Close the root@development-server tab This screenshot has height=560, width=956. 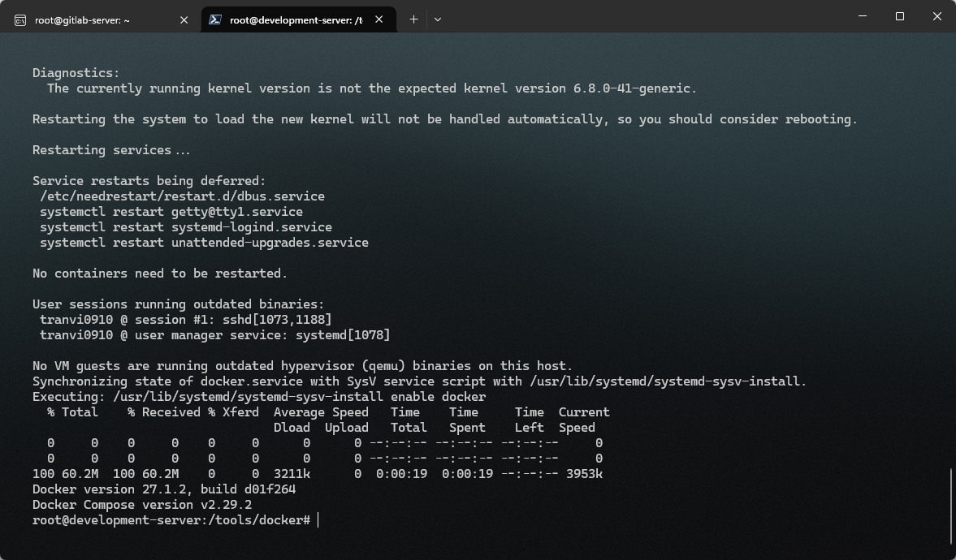click(379, 19)
